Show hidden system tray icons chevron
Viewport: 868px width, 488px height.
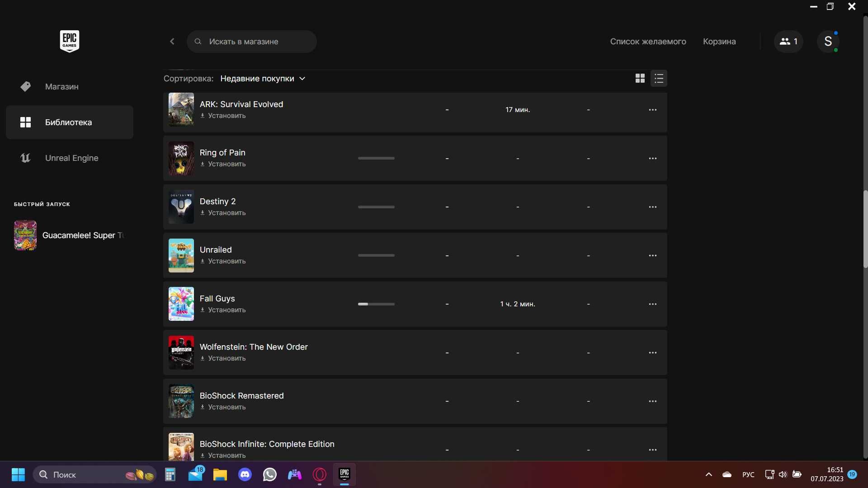tap(709, 474)
